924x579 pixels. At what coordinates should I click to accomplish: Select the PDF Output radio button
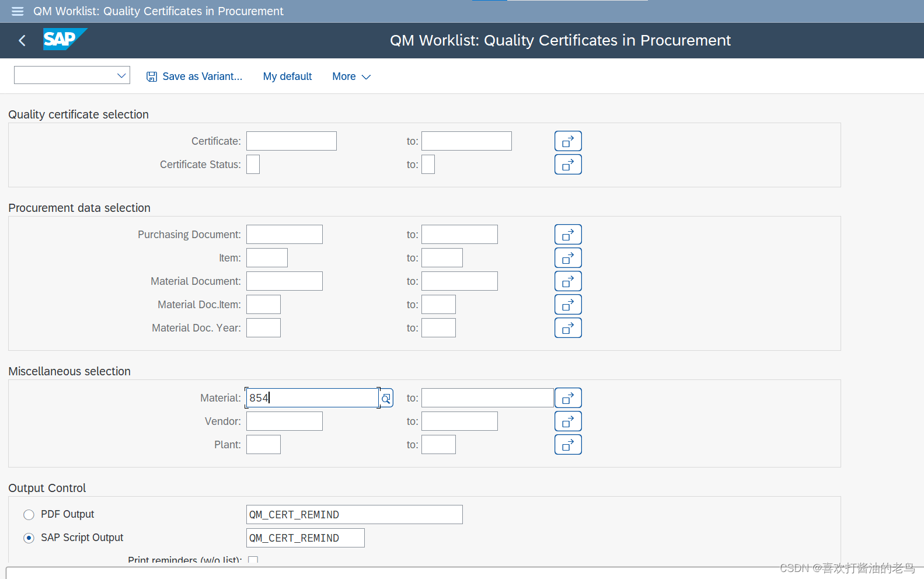click(x=29, y=515)
